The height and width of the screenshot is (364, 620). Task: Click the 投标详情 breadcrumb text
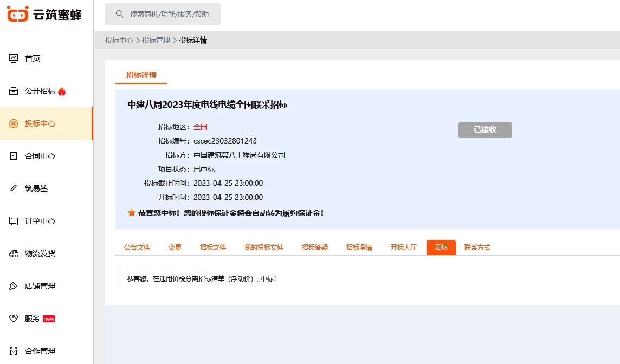tap(193, 40)
